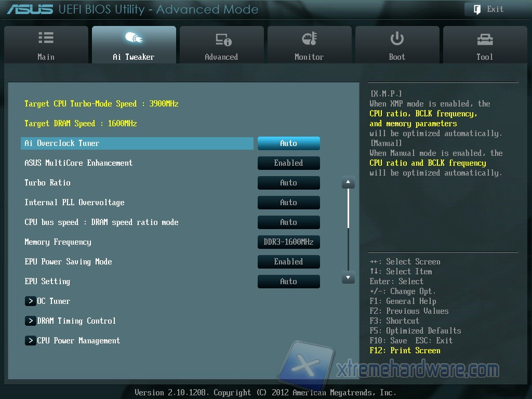532x399 pixels.
Task: Click the Exit door icon
Action: [477, 9]
